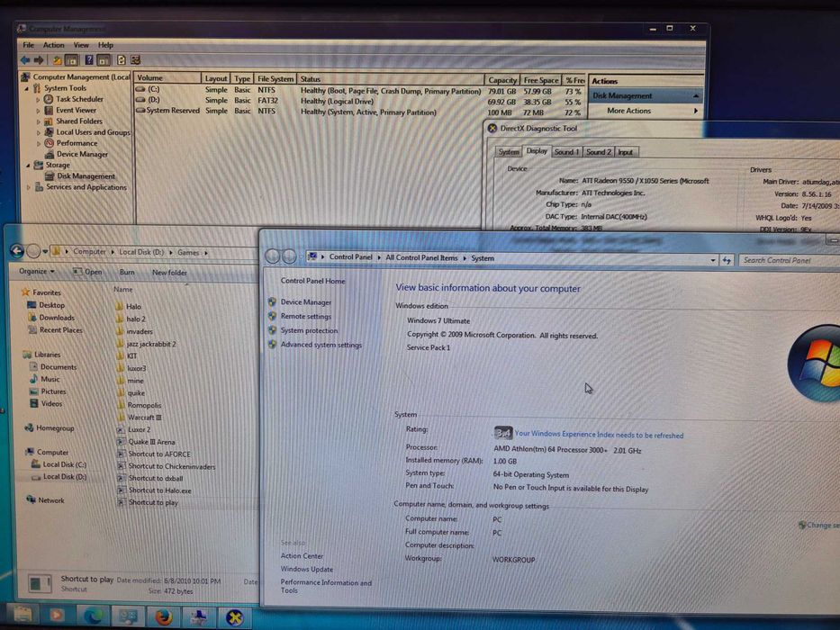Select Local Users and Groups node
The width and height of the screenshot is (840, 630).
[94, 131]
